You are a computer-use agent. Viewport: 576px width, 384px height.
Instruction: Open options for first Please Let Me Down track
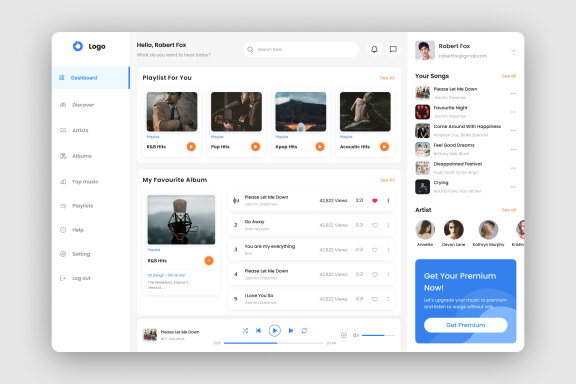tap(388, 201)
